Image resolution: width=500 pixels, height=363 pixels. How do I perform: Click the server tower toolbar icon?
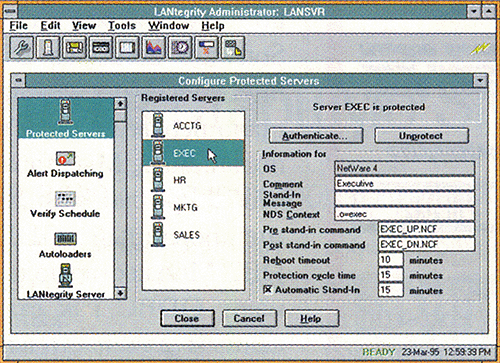click(x=48, y=48)
